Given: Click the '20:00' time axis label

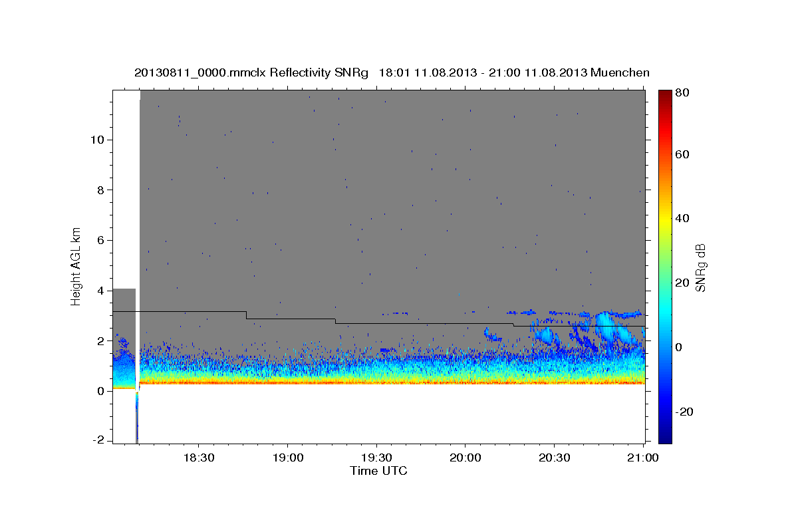Looking at the screenshot, I should tap(465, 458).
